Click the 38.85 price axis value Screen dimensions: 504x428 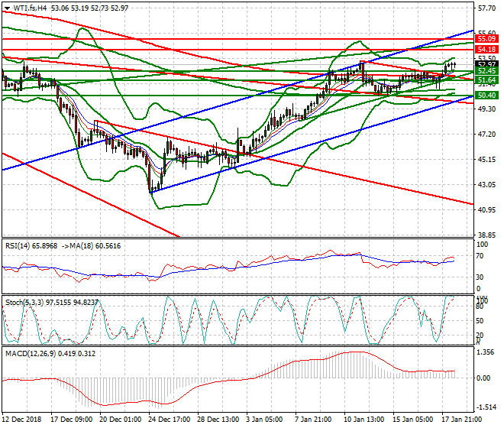[486, 235]
